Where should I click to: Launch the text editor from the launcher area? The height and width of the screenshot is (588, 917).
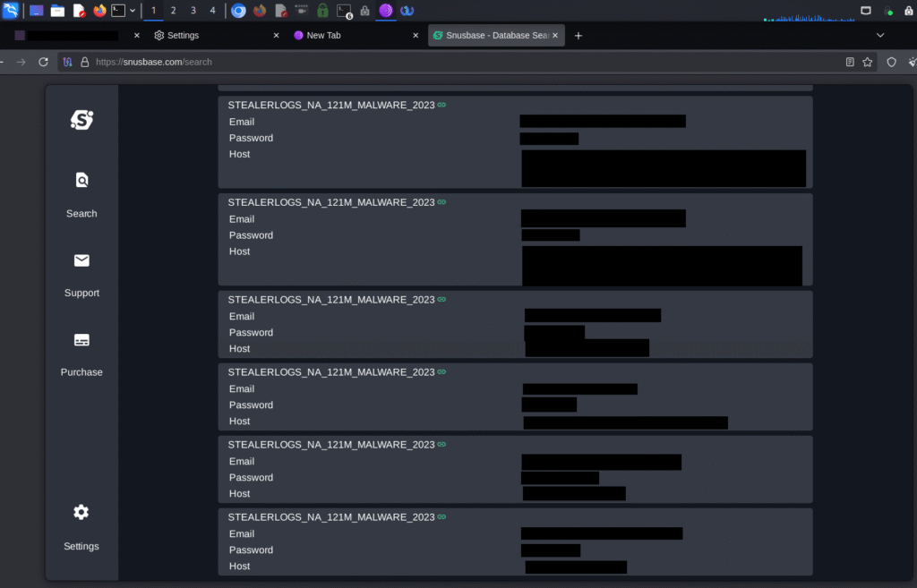click(79, 11)
